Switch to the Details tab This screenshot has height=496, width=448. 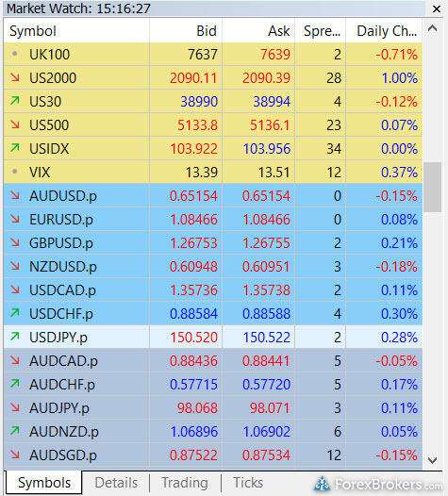116,483
